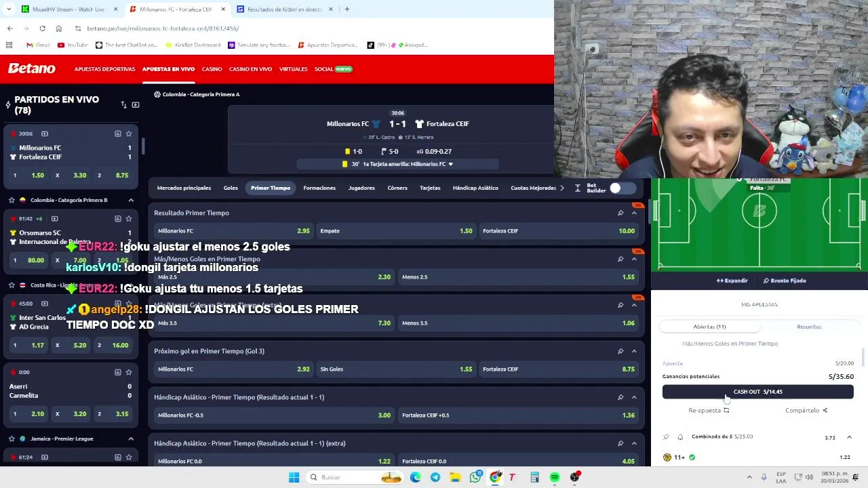Screen dimensions: 868x488
Task: Click the live match pitch tracker
Action: pyautogui.click(x=759, y=224)
